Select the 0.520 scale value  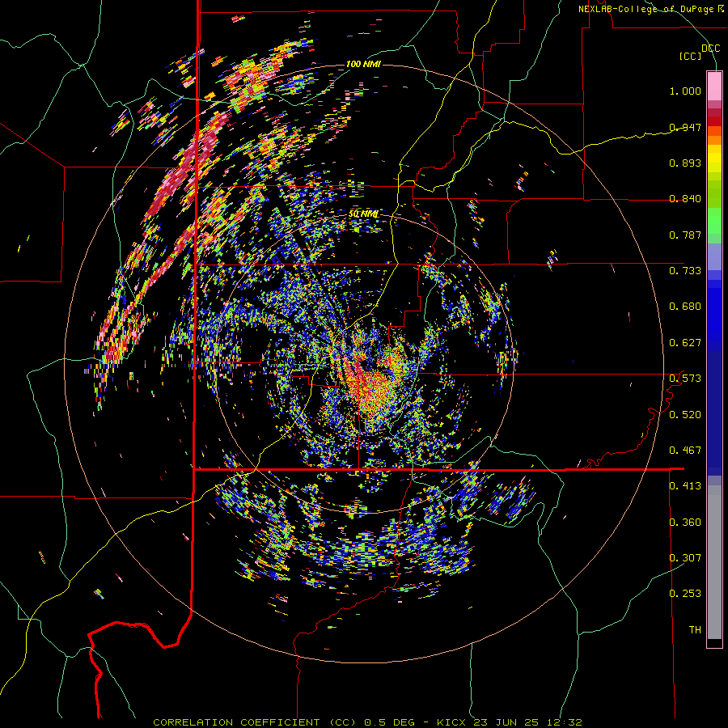point(685,415)
